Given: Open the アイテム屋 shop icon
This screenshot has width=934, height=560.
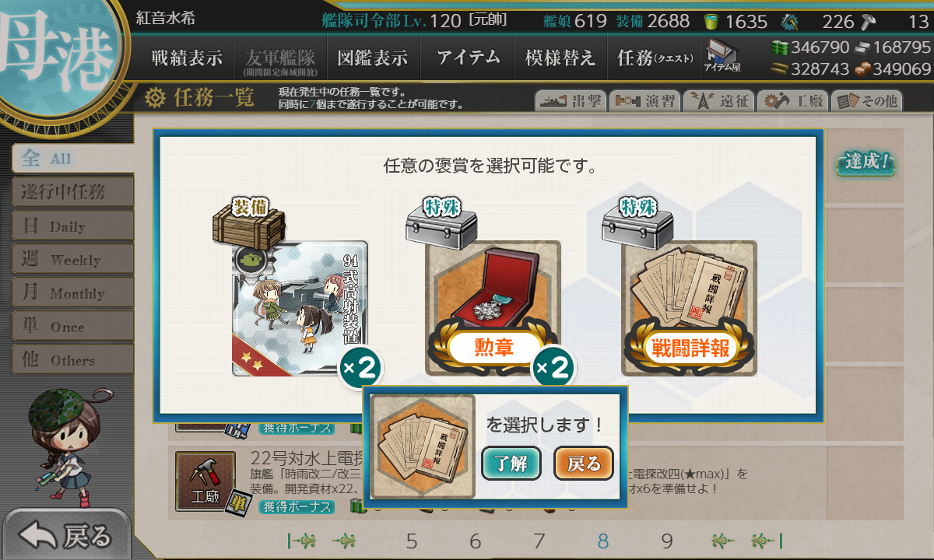Looking at the screenshot, I should pos(722,57).
